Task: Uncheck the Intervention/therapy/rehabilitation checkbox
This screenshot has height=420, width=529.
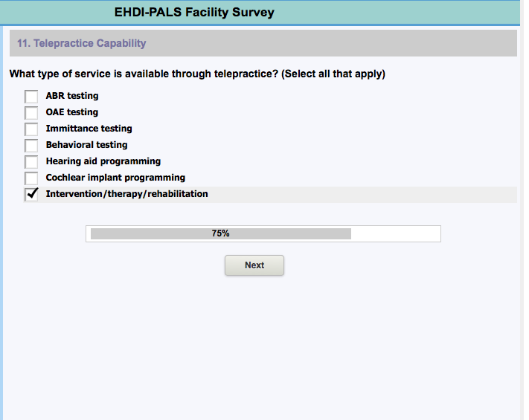Action: tap(31, 195)
